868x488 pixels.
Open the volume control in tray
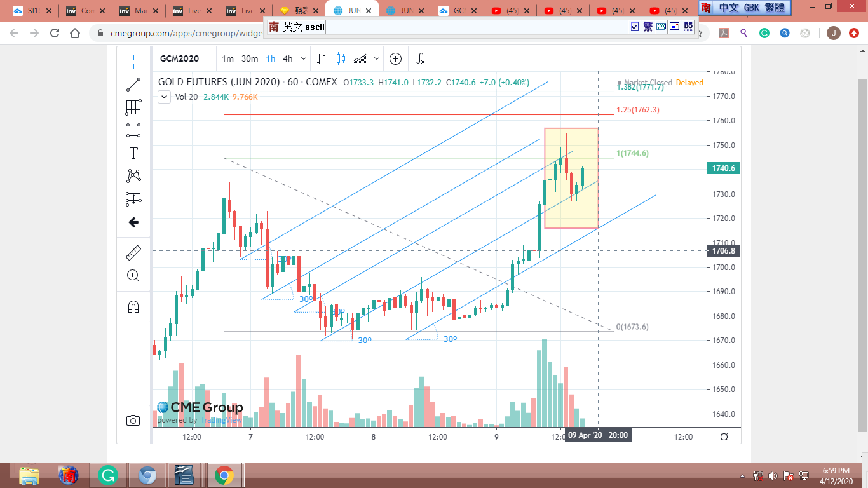coord(773,475)
